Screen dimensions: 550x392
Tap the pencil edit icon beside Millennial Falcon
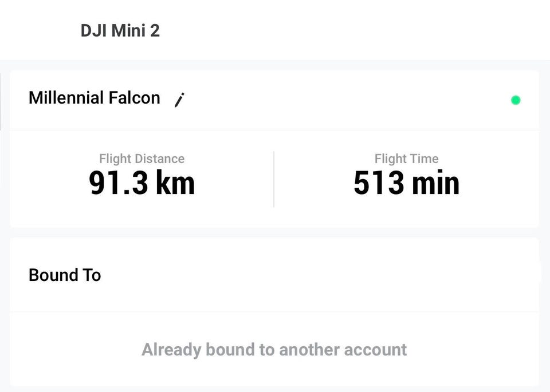pyautogui.click(x=179, y=100)
